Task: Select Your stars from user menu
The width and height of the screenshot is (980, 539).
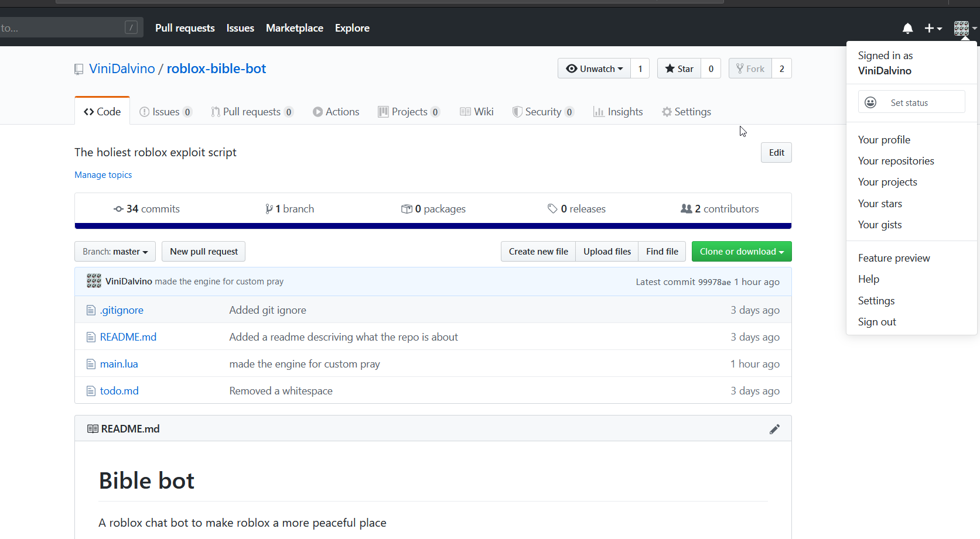Action: pos(911,204)
